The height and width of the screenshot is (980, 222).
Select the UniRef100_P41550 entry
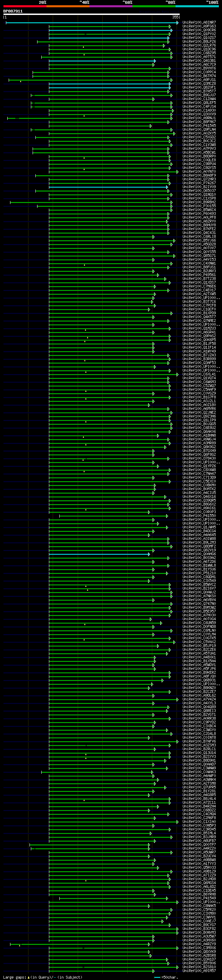pyautogui.click(x=199, y=516)
